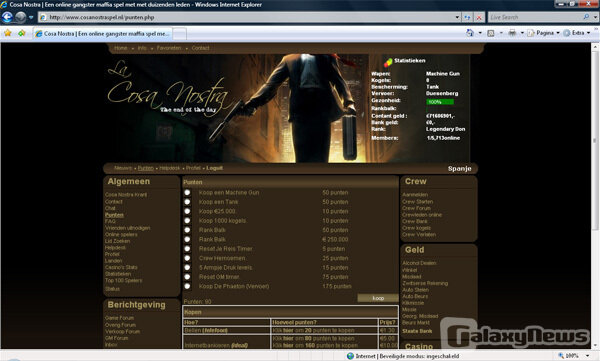
Task: Click the Stop loading red X icon
Action: pyautogui.click(x=479, y=17)
